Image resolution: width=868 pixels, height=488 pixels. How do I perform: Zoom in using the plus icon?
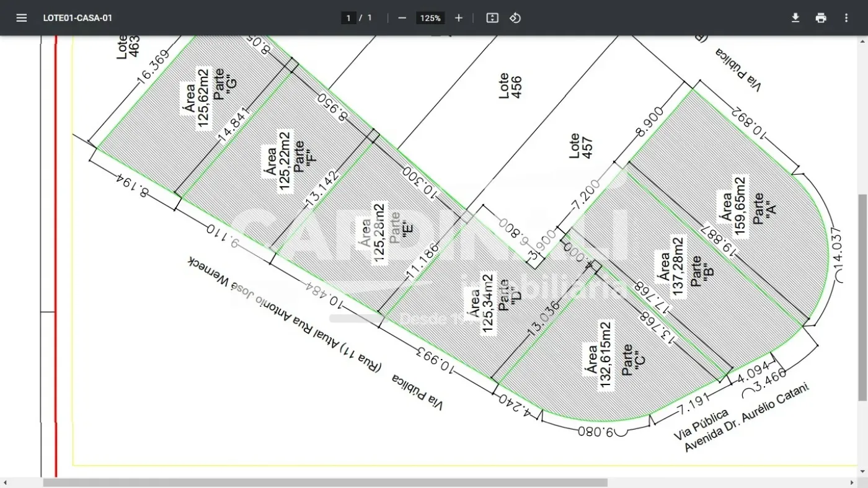458,17
